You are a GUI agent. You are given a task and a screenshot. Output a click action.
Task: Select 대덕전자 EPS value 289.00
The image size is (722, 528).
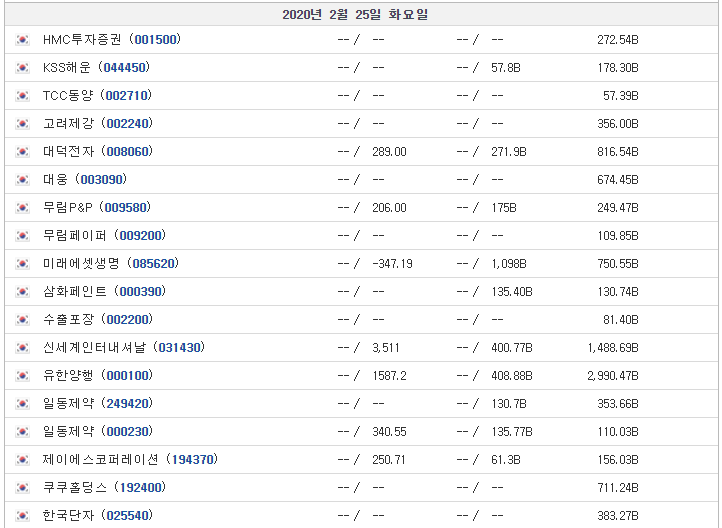389,152
